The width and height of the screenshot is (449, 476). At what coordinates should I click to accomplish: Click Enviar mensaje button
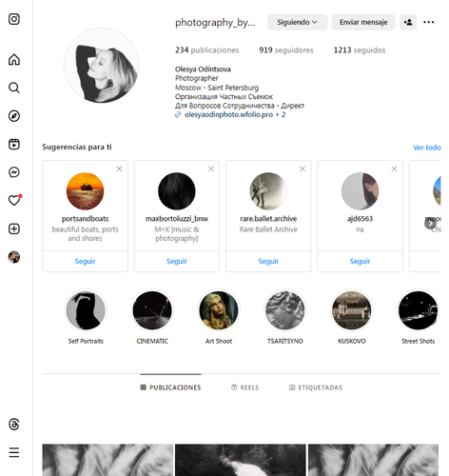[x=363, y=22]
